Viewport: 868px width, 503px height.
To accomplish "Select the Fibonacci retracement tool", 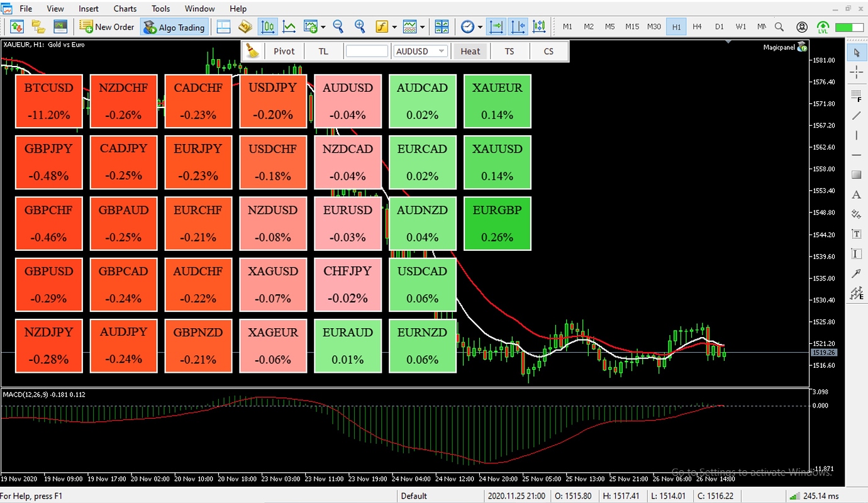I will 855,96.
